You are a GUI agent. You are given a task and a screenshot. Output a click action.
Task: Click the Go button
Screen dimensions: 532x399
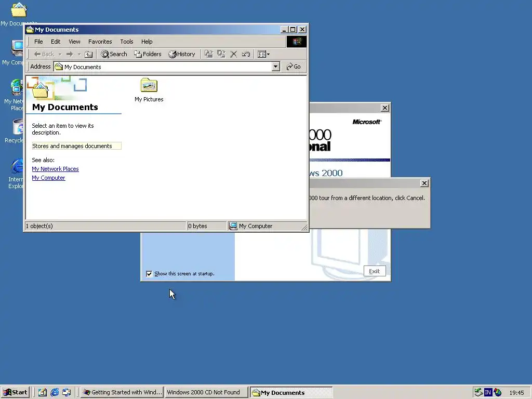coord(294,66)
